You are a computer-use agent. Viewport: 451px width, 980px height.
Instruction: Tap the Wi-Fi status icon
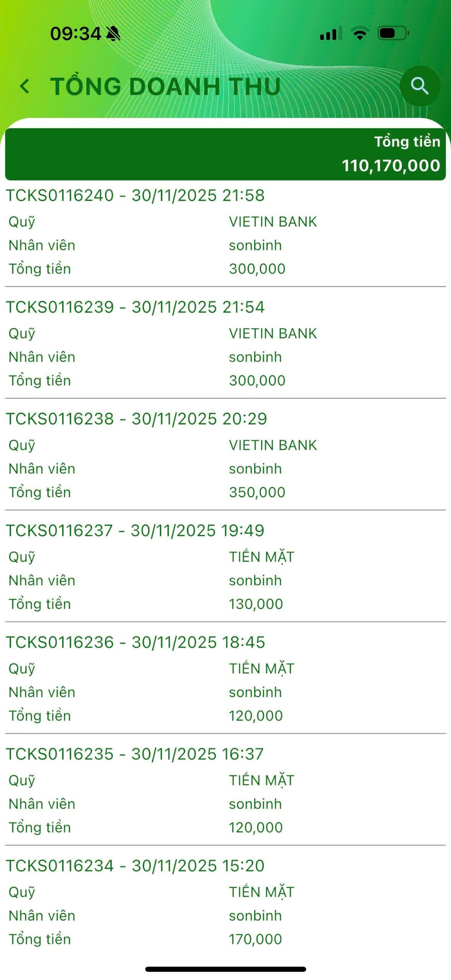coord(359,33)
